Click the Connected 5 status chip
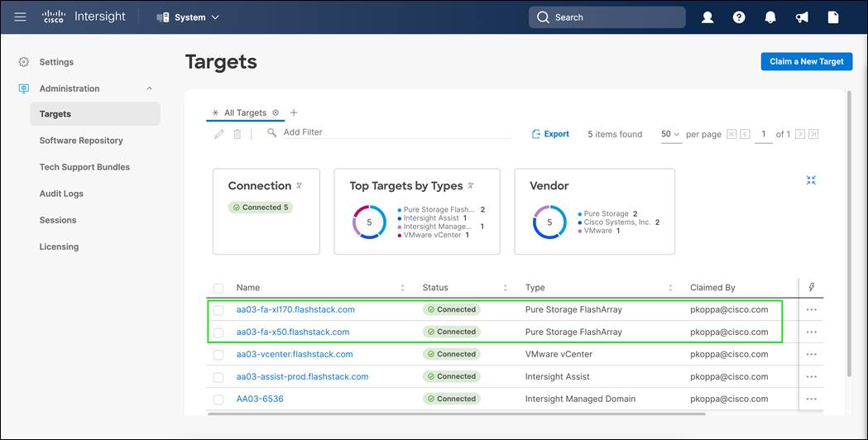 pos(261,208)
